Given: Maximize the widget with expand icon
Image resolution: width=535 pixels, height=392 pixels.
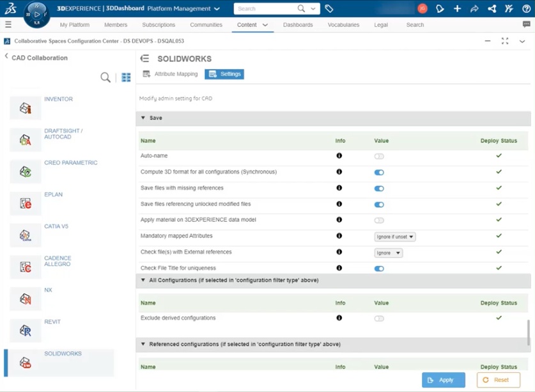Looking at the screenshot, I should [x=505, y=41].
